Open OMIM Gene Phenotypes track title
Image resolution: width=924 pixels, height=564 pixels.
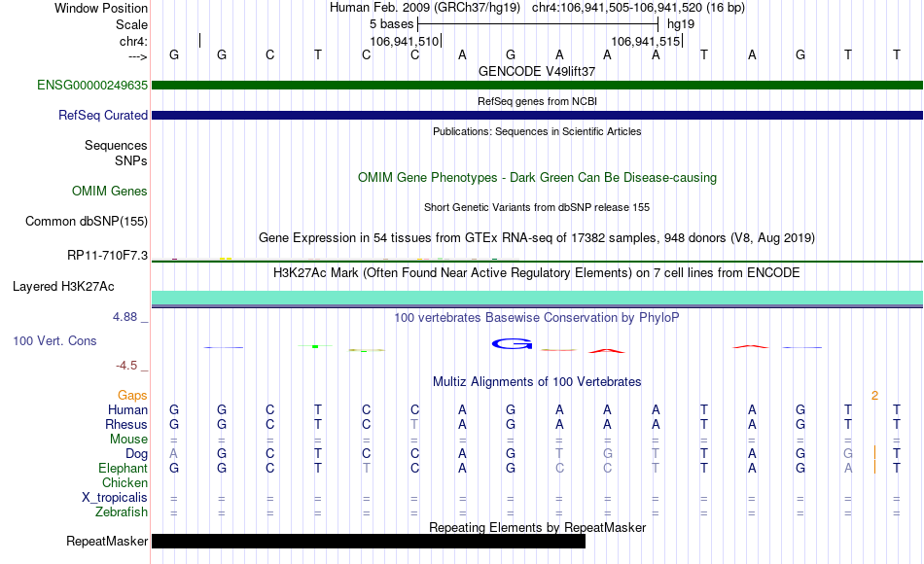pyautogui.click(x=537, y=177)
